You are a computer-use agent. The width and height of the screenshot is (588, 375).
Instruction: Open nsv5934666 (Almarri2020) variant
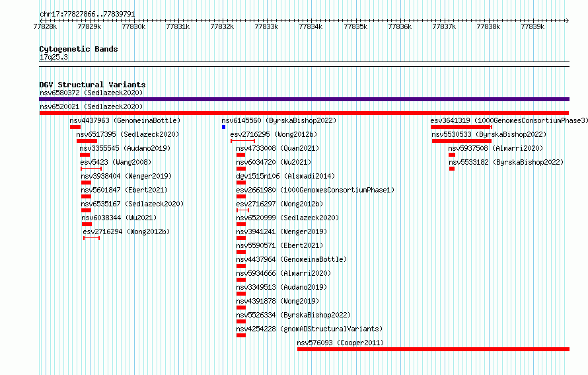(x=283, y=273)
